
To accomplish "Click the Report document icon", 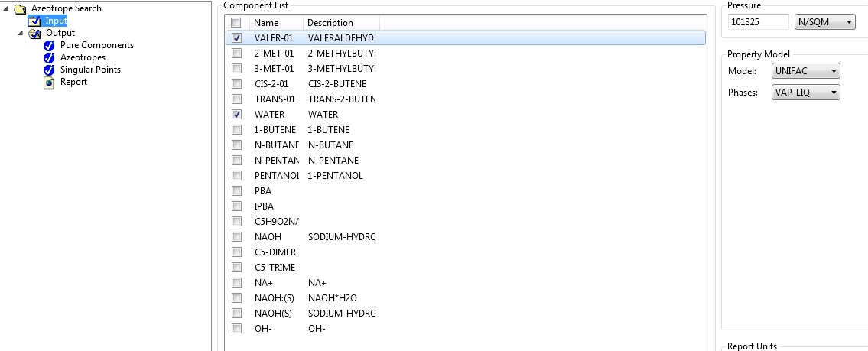I will tap(49, 82).
